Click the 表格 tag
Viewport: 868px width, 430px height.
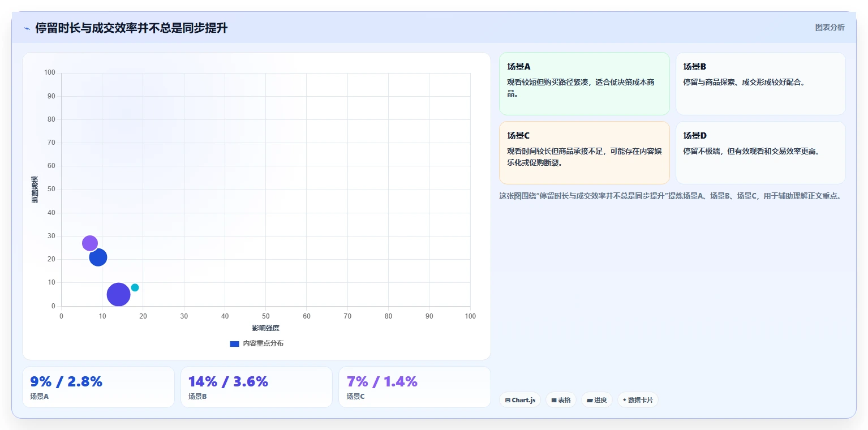(561, 400)
